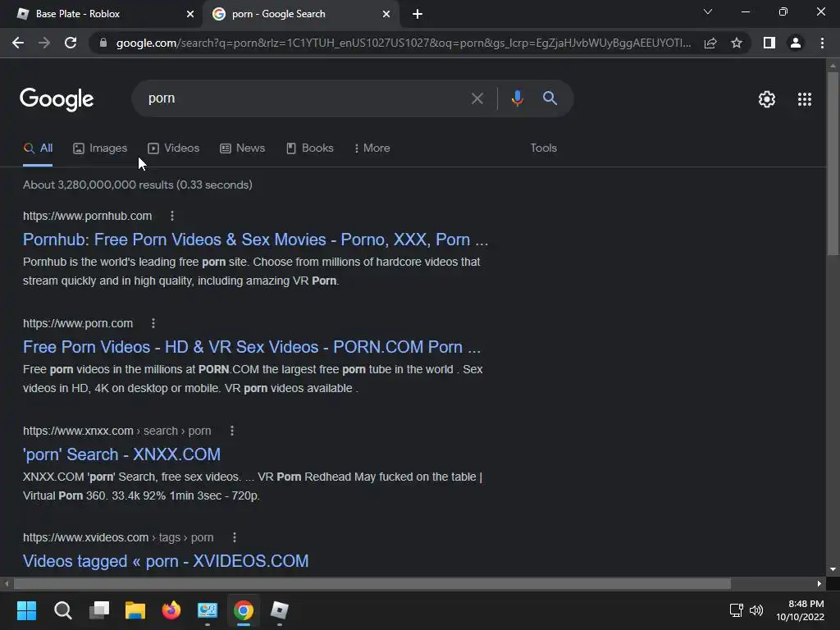
Task: Reload the current page
Action: 71,43
